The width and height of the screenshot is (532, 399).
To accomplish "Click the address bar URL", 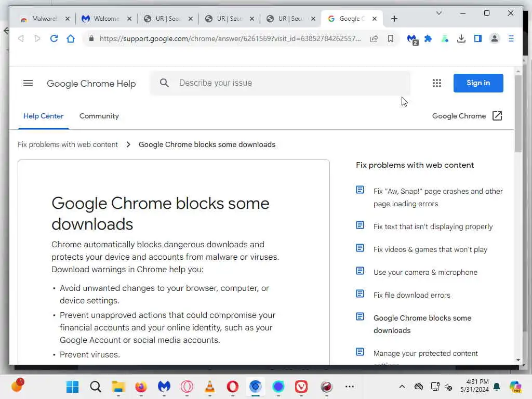I will (230, 38).
